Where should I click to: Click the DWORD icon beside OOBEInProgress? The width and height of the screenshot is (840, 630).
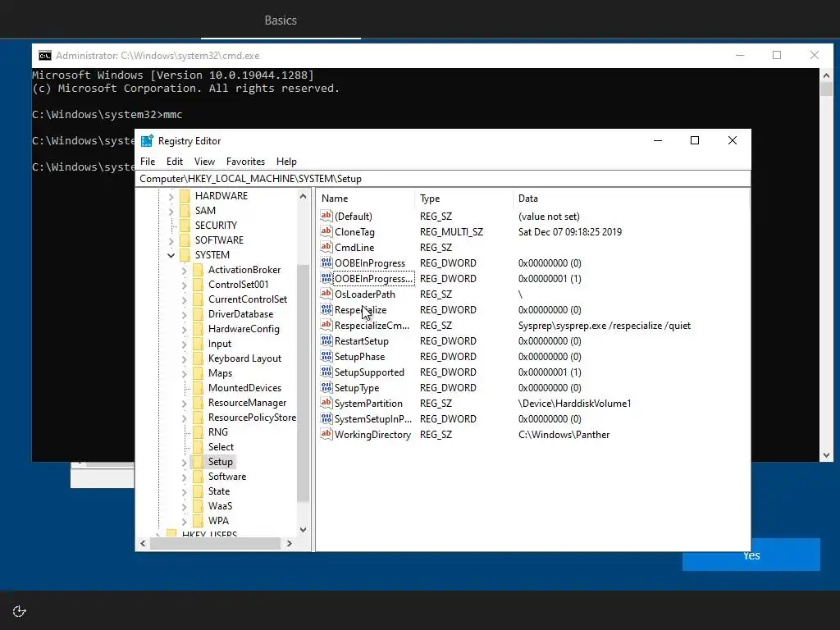click(x=326, y=262)
